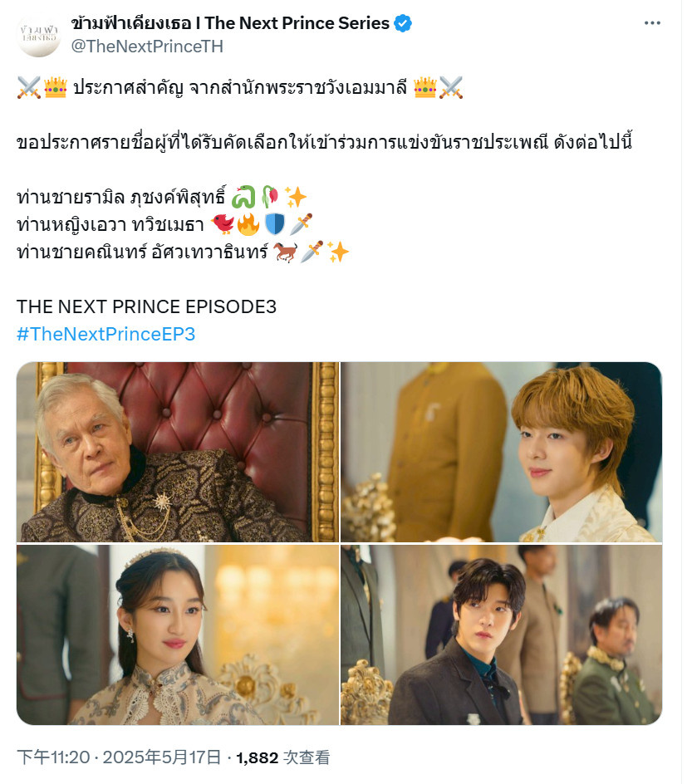
Task: Click the fire emoji beside the bird
Action: click(248, 224)
